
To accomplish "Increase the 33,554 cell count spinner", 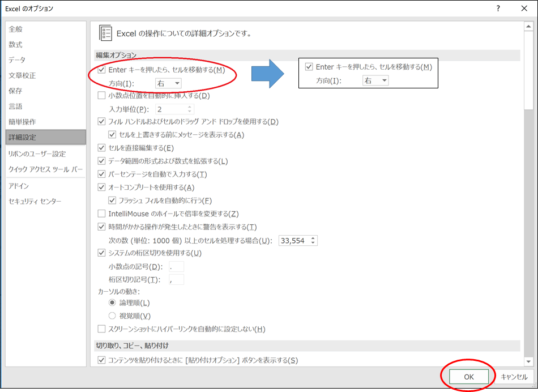I will click(x=313, y=238).
